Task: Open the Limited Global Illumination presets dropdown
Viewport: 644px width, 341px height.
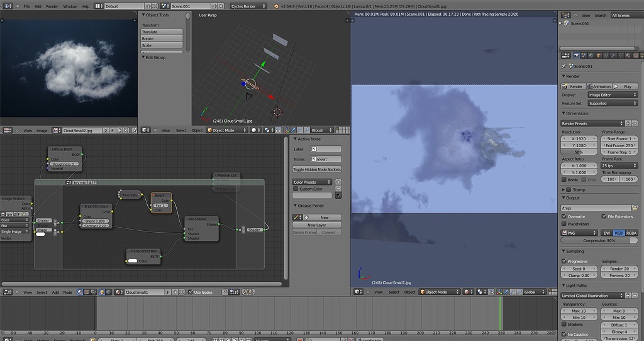Action: 592,296
